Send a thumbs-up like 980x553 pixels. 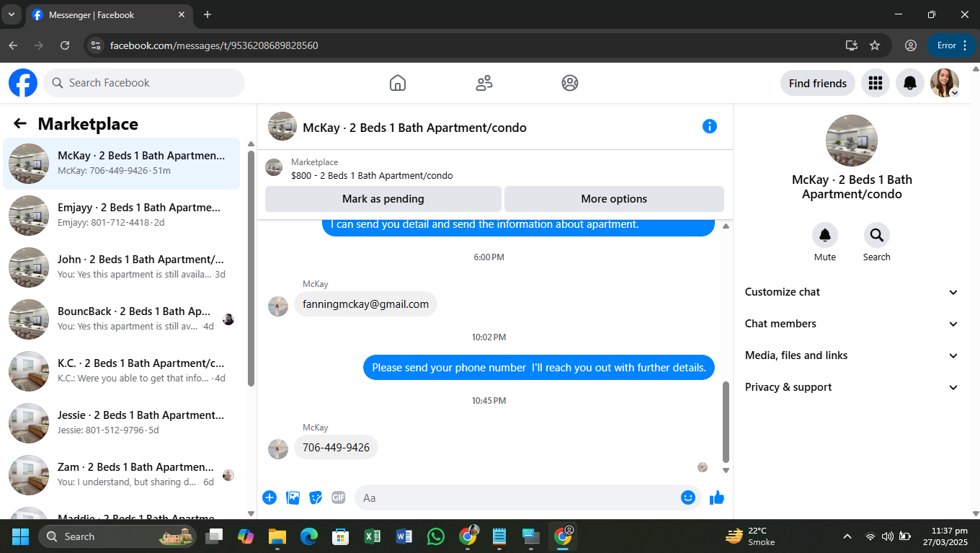[x=717, y=497]
